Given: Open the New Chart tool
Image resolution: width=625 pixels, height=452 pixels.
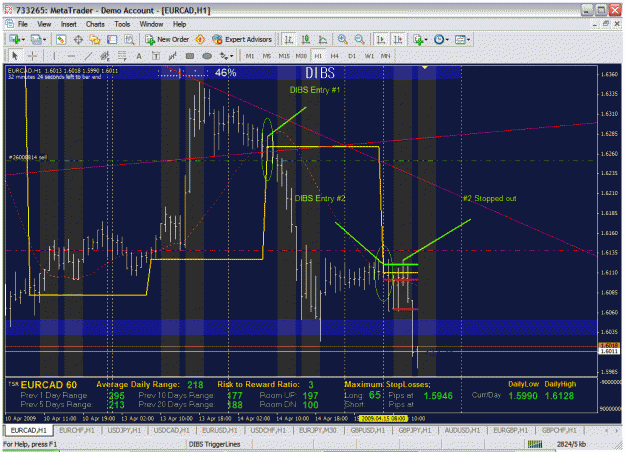Looking at the screenshot, I should (x=15, y=39).
